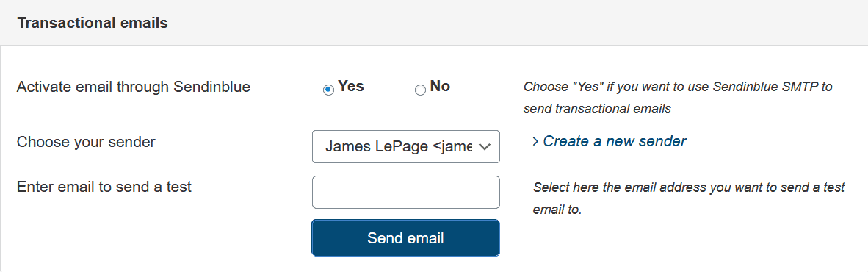Click the "email to." hint text line

coord(557,210)
